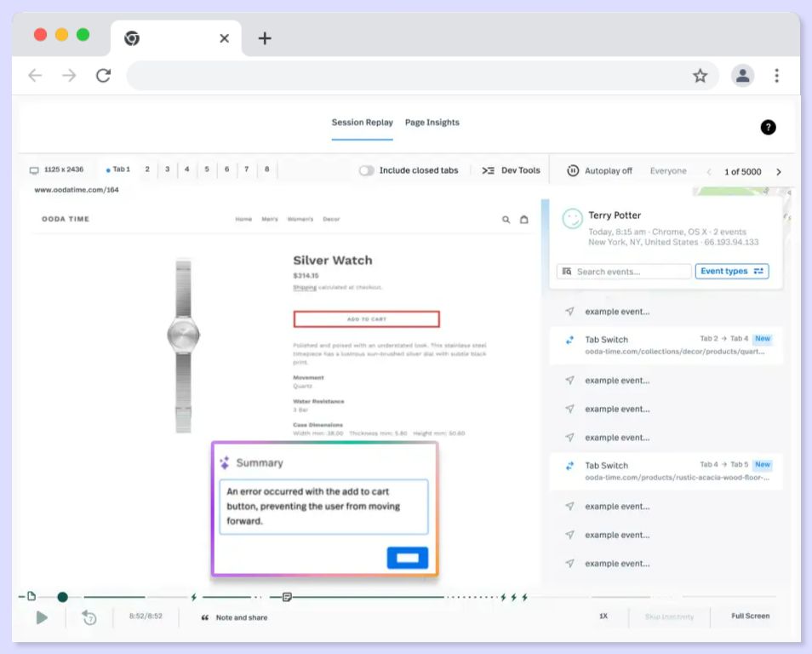Screen dimensions: 812x654
Task: Click the note marker on timeline
Action: click(288, 597)
